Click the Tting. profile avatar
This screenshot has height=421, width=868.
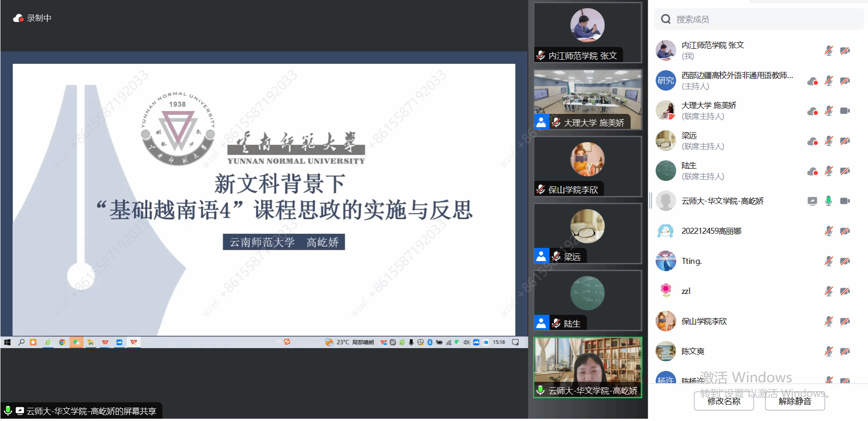[666, 261]
